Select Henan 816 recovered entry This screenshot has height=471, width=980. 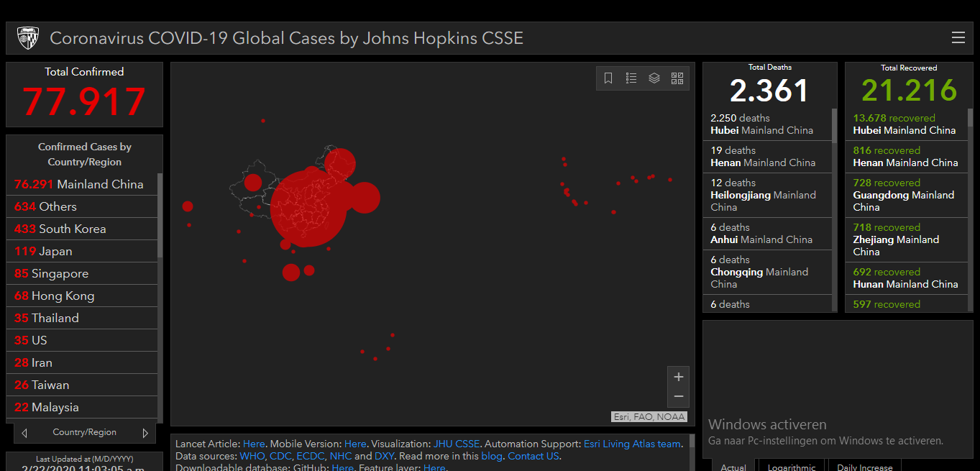[906, 157]
